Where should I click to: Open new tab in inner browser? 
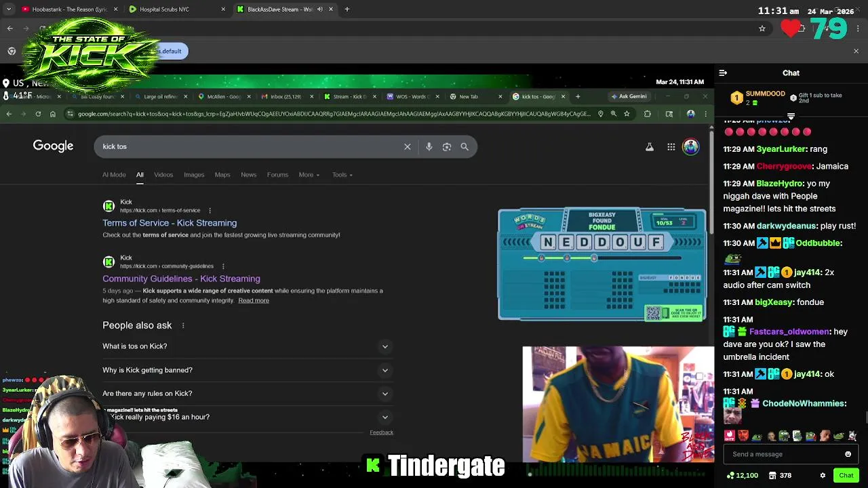click(578, 97)
